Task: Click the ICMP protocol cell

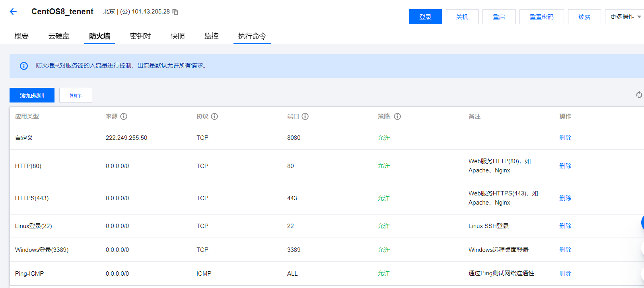Action: pos(204,274)
